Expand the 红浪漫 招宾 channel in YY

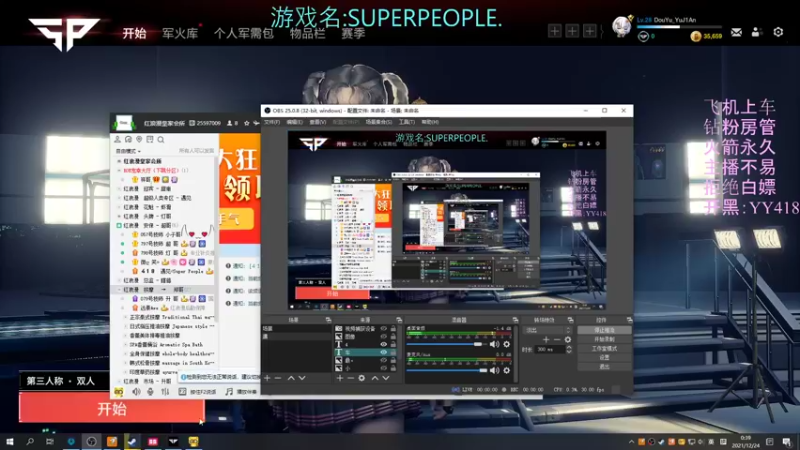119,189
